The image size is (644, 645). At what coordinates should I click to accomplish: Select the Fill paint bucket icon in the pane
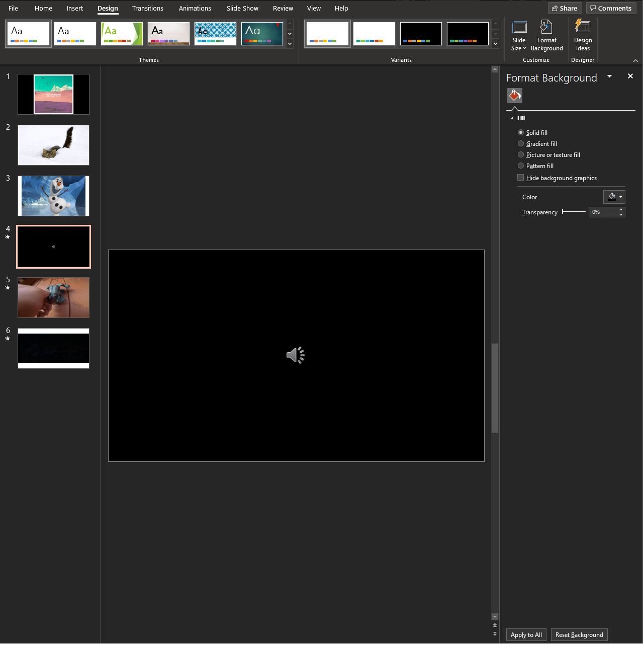(514, 95)
